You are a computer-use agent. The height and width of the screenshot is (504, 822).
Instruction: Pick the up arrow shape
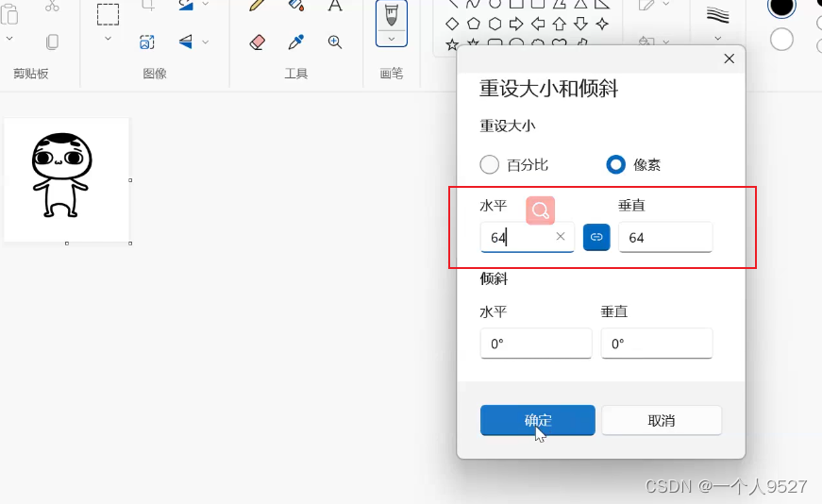(x=560, y=24)
